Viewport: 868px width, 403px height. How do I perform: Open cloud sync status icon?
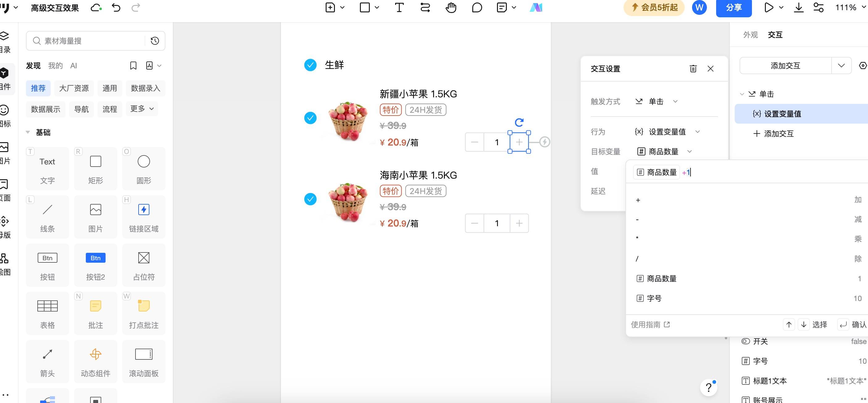pyautogui.click(x=96, y=7)
